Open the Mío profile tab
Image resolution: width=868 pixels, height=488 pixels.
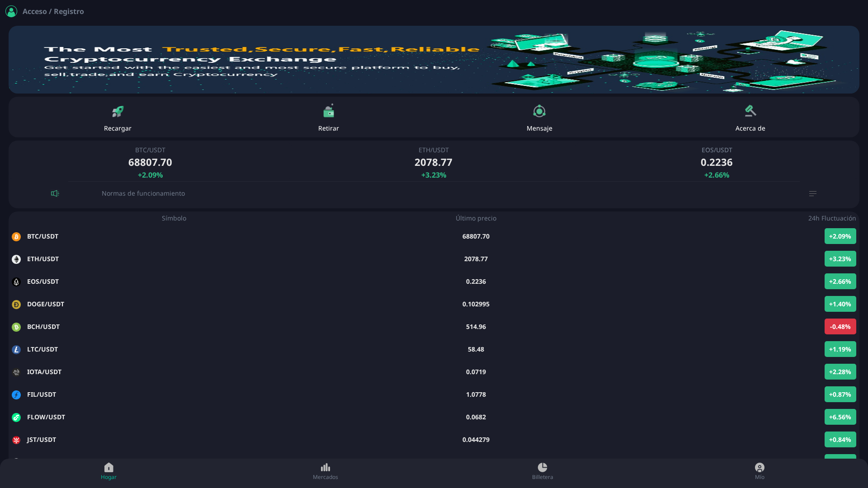pos(759,471)
